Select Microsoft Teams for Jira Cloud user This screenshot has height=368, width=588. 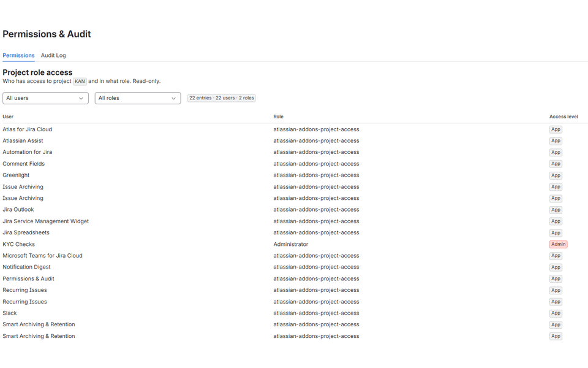point(42,255)
